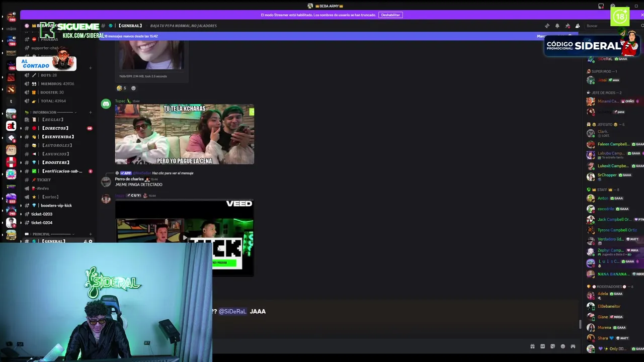The height and width of the screenshot is (362, 644).
Task: Add channel plus next to PRINCIPAL
Action: [90, 234]
